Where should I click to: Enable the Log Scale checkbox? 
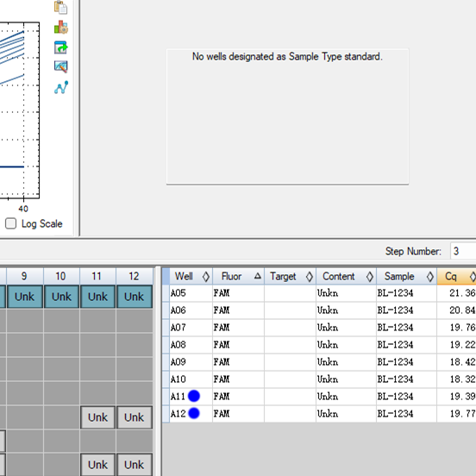click(10, 223)
